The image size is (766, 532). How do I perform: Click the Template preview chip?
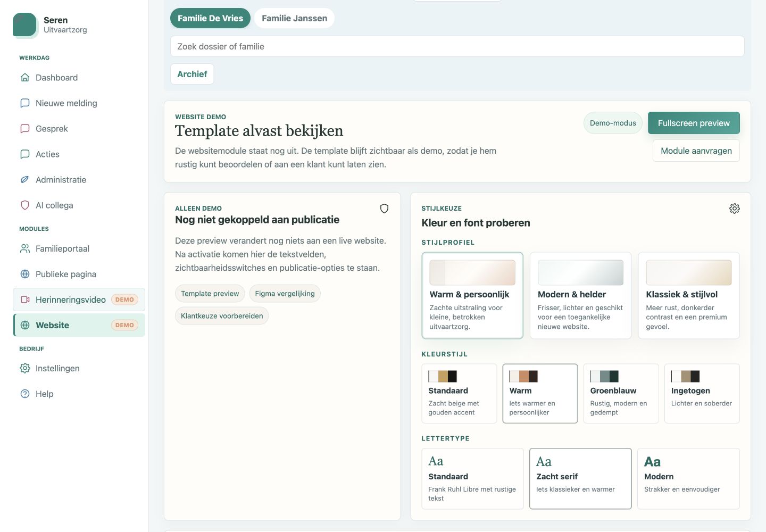pyautogui.click(x=210, y=294)
